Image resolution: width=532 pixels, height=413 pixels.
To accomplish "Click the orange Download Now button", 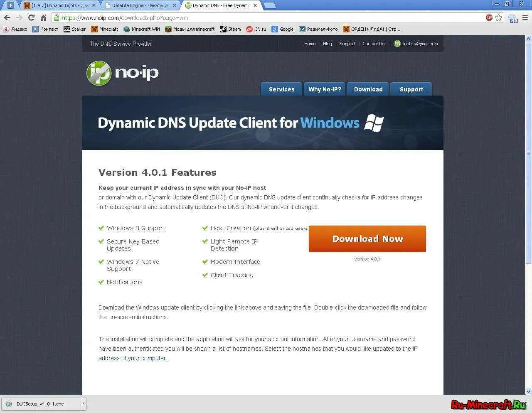I will pyautogui.click(x=367, y=239).
